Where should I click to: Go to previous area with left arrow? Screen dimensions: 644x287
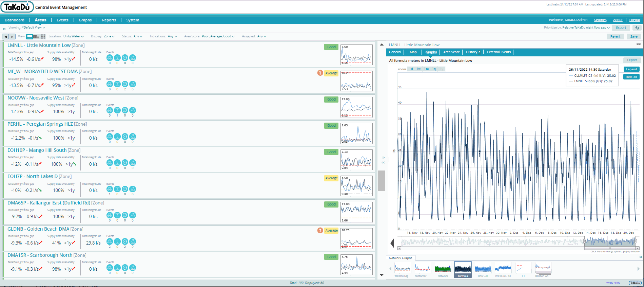(5, 36)
